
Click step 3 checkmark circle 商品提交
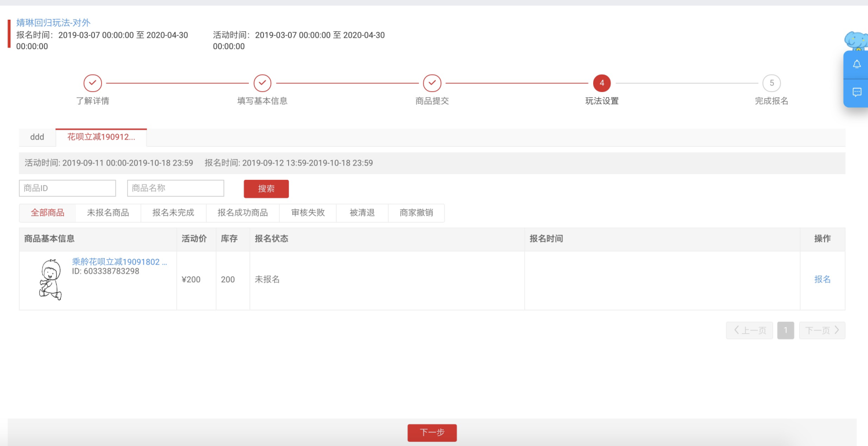pos(432,83)
